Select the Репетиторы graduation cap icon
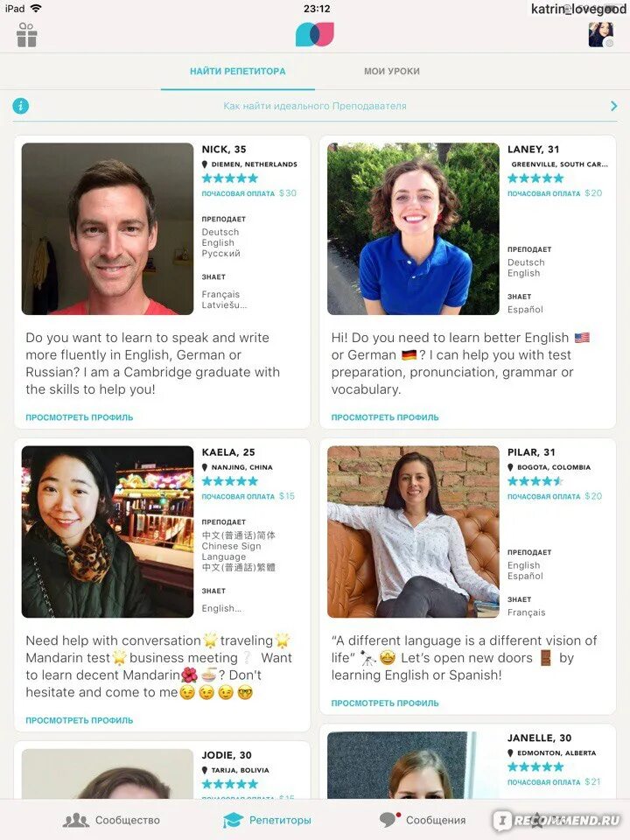The image size is (630, 840). [x=233, y=820]
